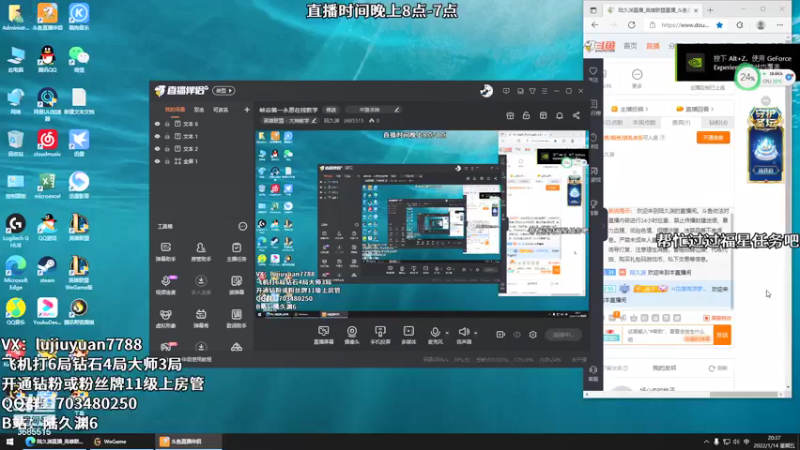Screen dimensions: 800x450
Task: Open the 微信 desktop icon
Action: click(79, 59)
